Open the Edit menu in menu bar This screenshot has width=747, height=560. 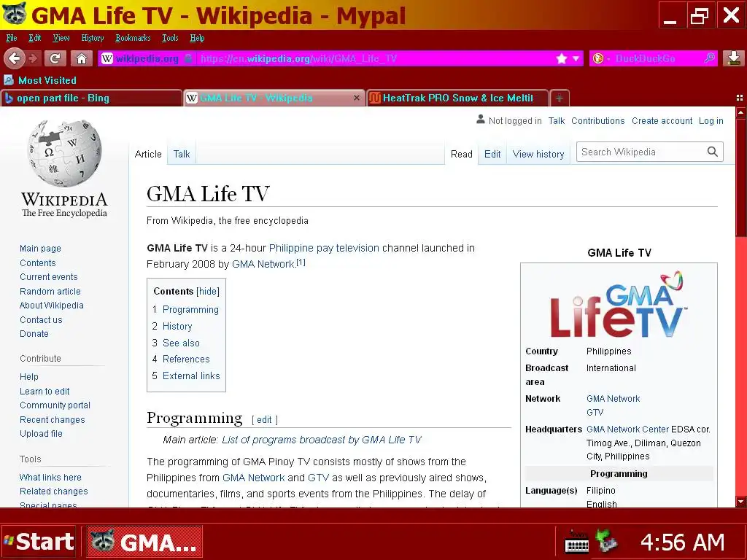[35, 38]
